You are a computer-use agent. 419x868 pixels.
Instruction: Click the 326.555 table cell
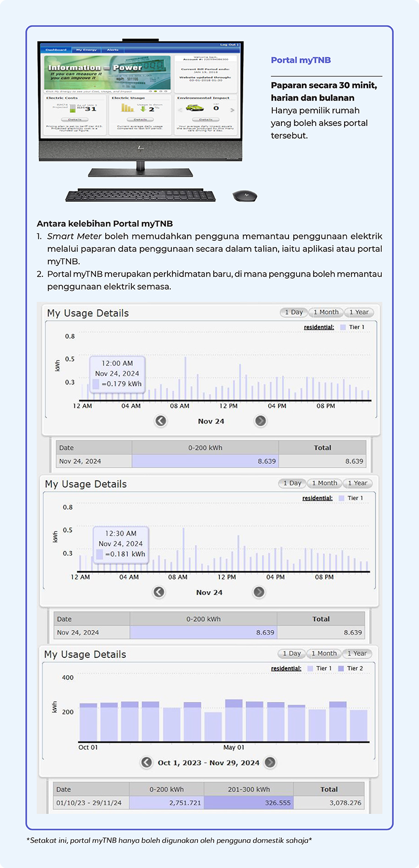pyautogui.click(x=249, y=802)
